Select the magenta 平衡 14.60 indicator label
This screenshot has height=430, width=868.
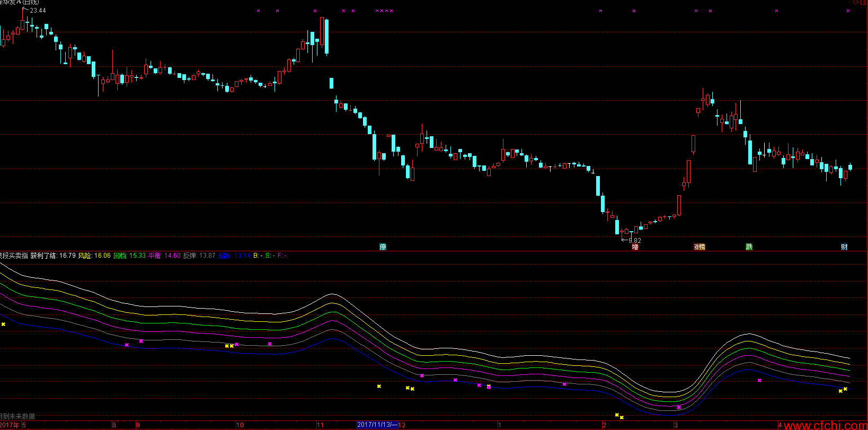pyautogui.click(x=164, y=256)
